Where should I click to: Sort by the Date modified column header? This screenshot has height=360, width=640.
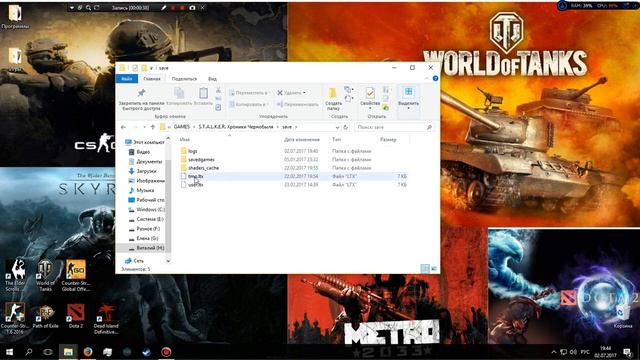tap(301, 140)
